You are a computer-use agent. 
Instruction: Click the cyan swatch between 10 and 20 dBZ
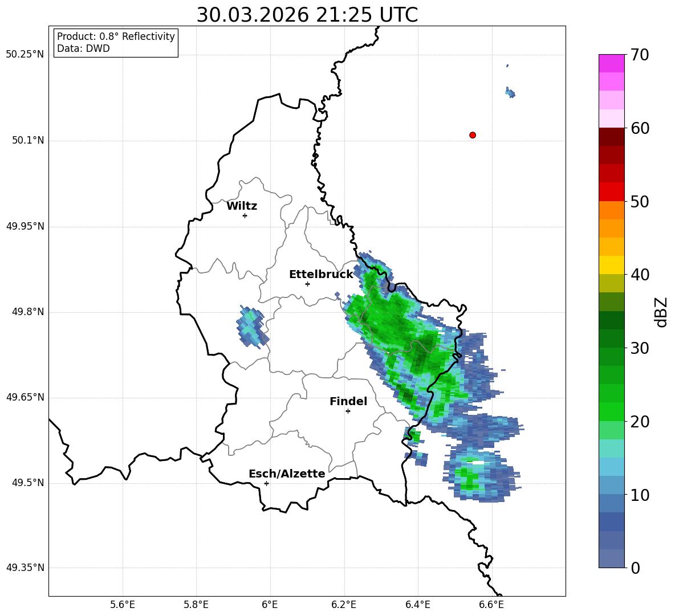611,467
